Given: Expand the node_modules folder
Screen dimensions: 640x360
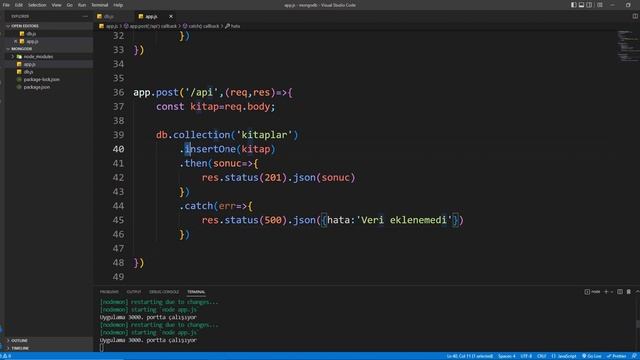Looking at the screenshot, I should 38,57.
